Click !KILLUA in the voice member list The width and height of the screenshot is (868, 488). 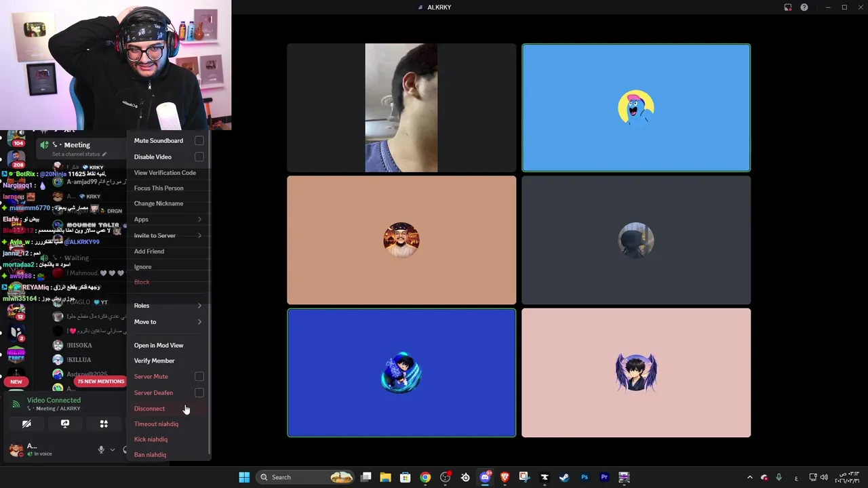coord(79,360)
